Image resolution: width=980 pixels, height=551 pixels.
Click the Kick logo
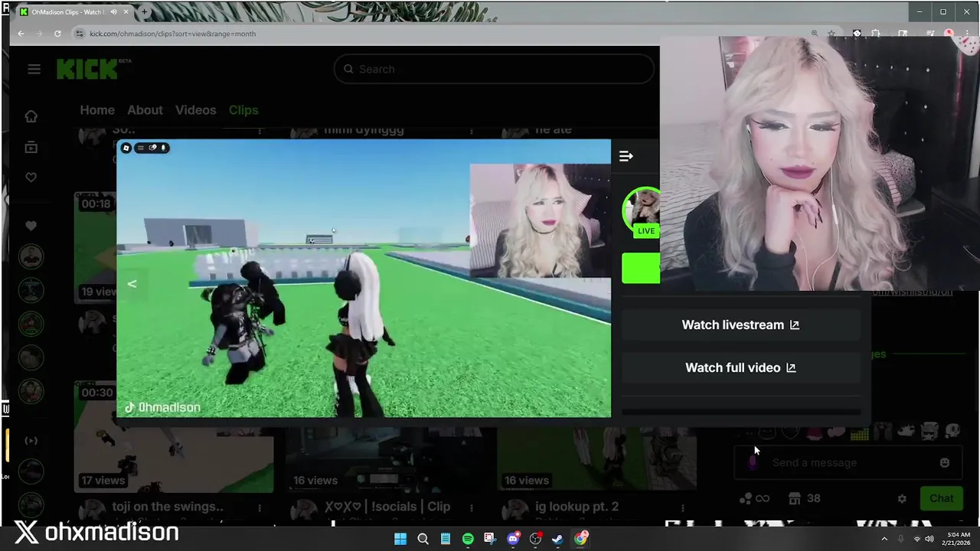(x=87, y=69)
